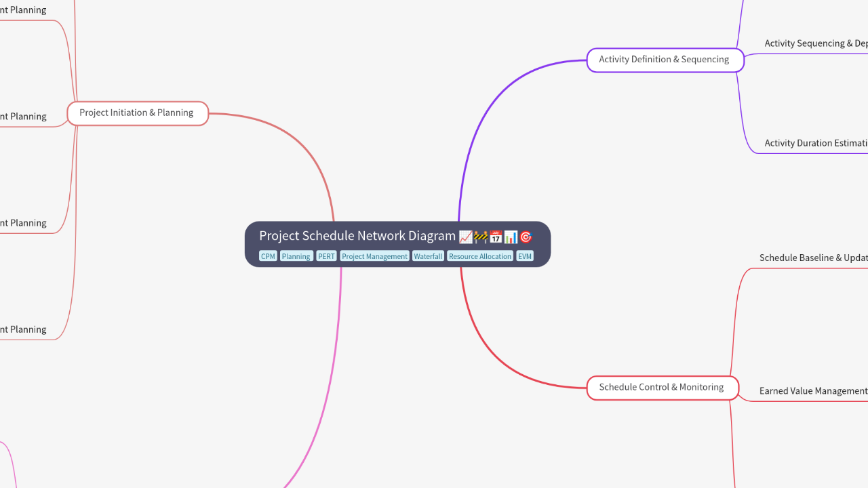Click the construction barrier emoji in central node
Screen dimensions: 868x488
point(481,237)
